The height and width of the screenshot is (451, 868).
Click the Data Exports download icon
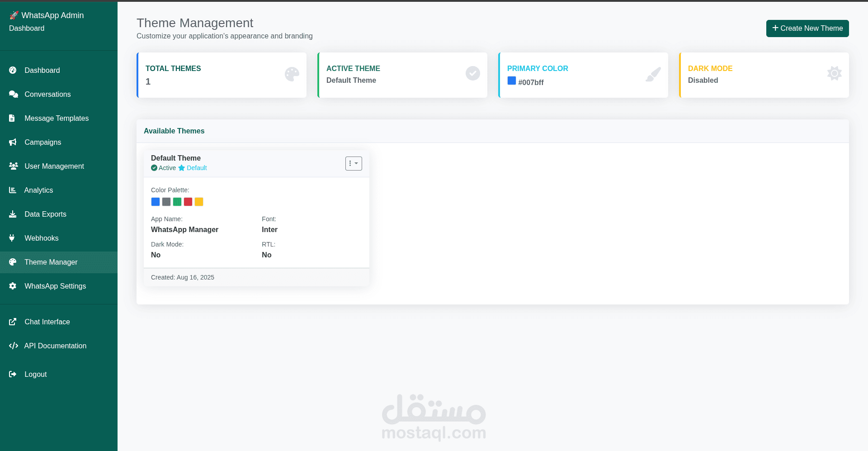point(13,214)
